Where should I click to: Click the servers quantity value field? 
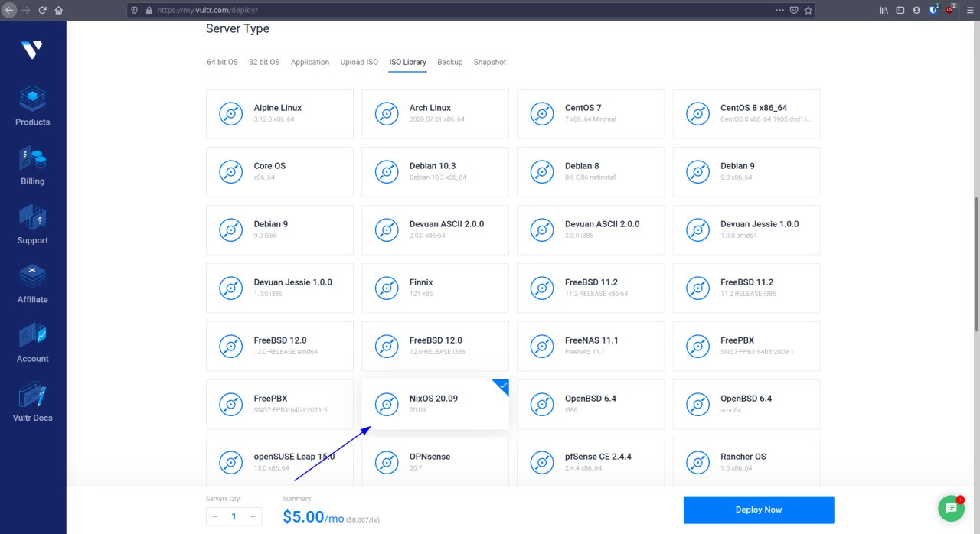tap(234, 516)
